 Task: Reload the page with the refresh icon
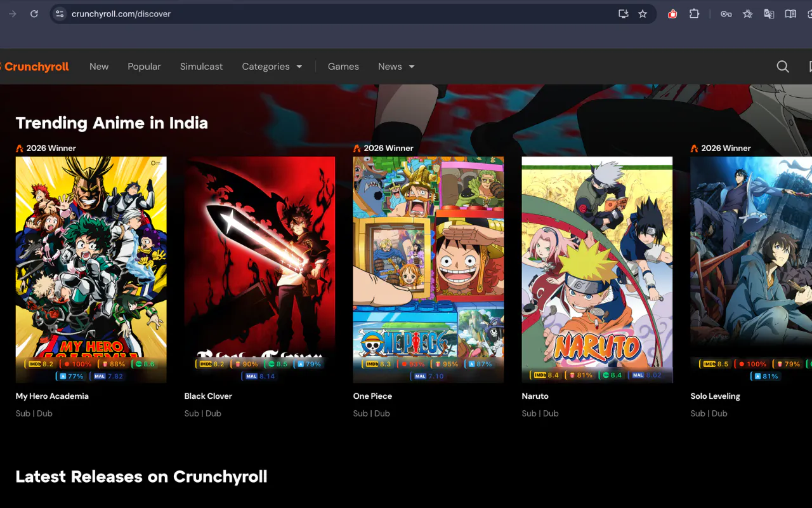[34, 14]
